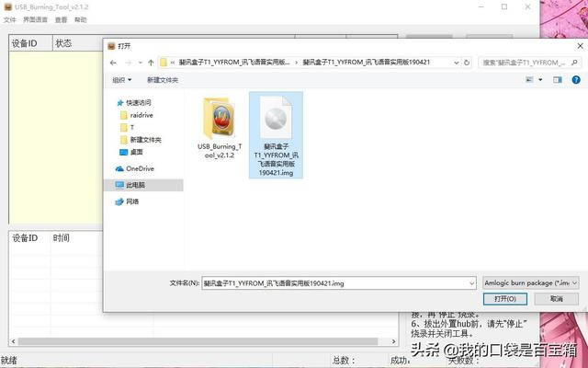
Task: Open the 组织 dropdown menu
Action: coord(119,80)
